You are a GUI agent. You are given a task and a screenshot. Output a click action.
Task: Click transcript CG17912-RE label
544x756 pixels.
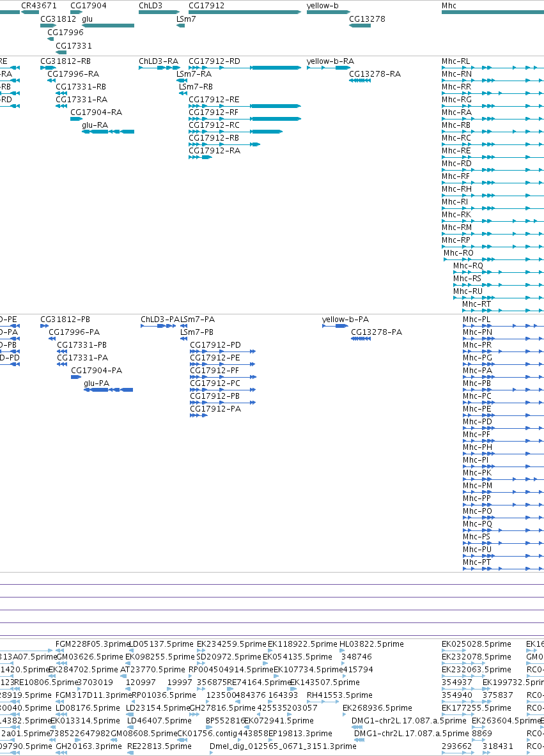(x=214, y=99)
